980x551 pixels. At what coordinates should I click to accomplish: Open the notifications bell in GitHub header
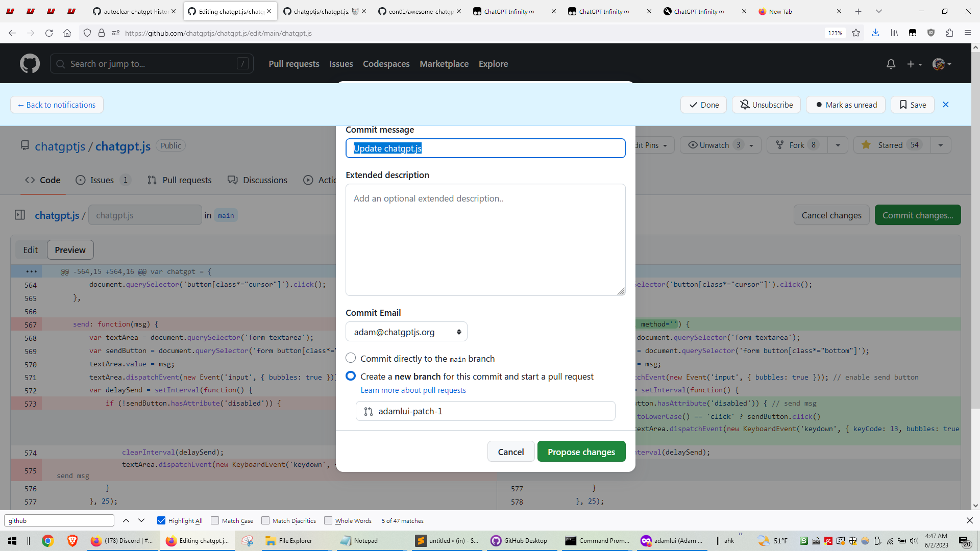[891, 64]
